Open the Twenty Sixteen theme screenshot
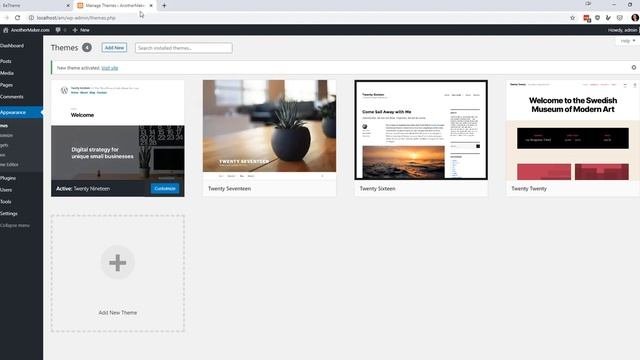Image resolution: width=640 pixels, height=360 pixels. click(421, 130)
